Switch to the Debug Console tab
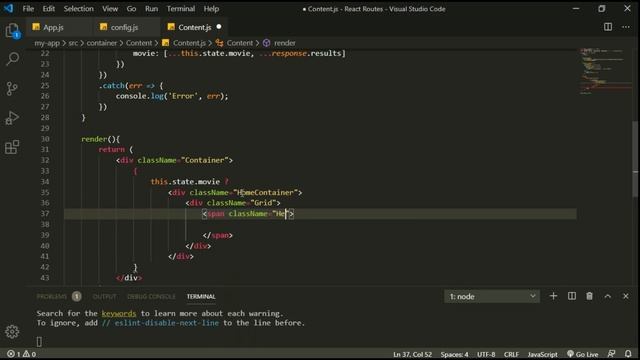Image resolution: width=640 pixels, height=360 pixels. (151, 296)
